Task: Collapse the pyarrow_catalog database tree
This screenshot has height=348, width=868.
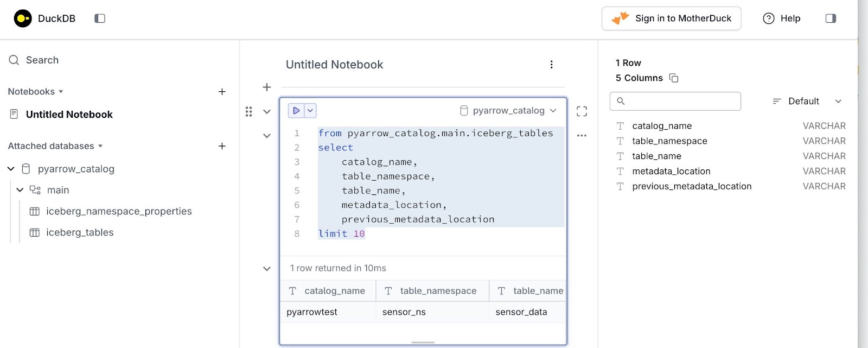Action: [x=11, y=169]
